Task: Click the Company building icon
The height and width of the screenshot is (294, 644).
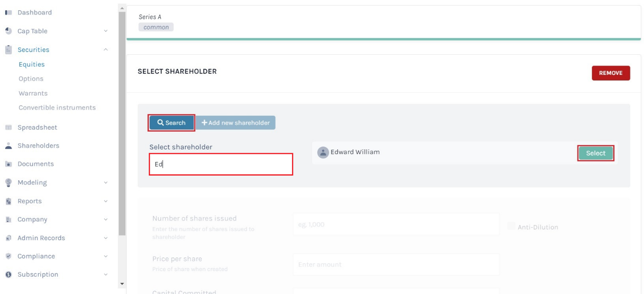Action: 8,220
